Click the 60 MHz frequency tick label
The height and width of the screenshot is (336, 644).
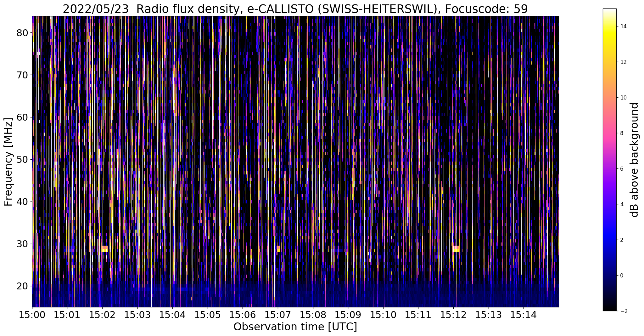click(x=22, y=117)
